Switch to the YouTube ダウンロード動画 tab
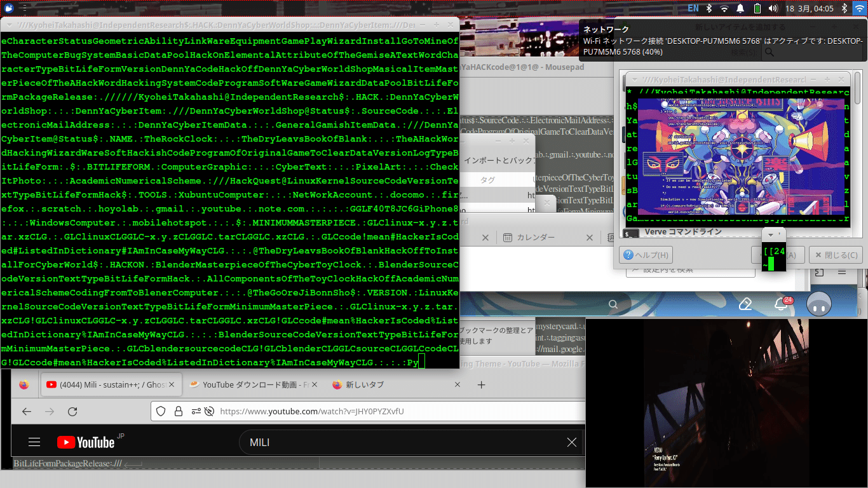The image size is (868, 488). tap(254, 384)
